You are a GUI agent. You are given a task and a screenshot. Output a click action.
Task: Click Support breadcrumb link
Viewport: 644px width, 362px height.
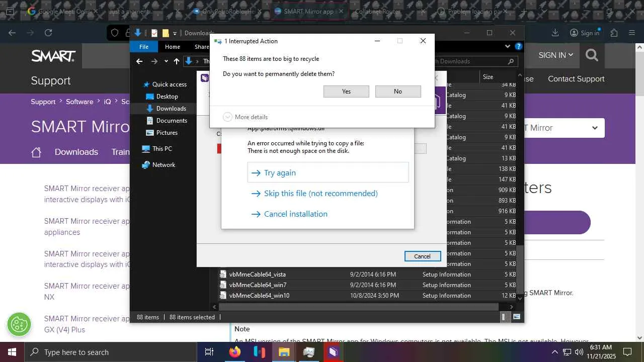(x=43, y=102)
